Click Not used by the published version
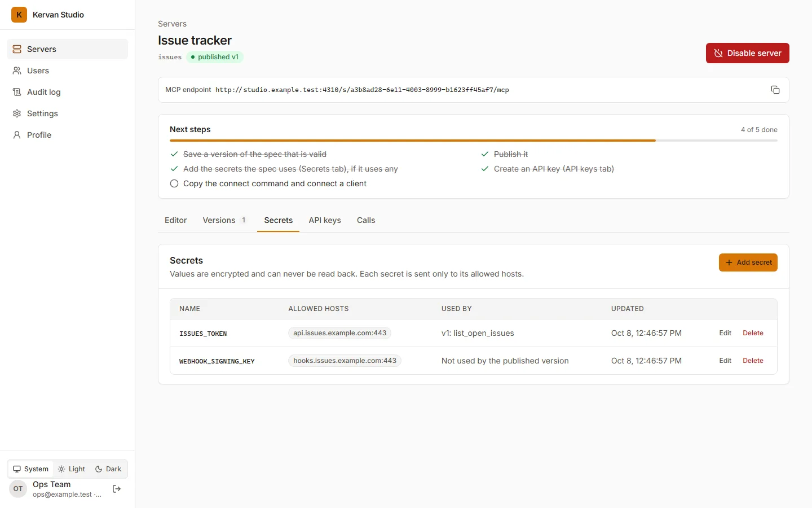 505,361
